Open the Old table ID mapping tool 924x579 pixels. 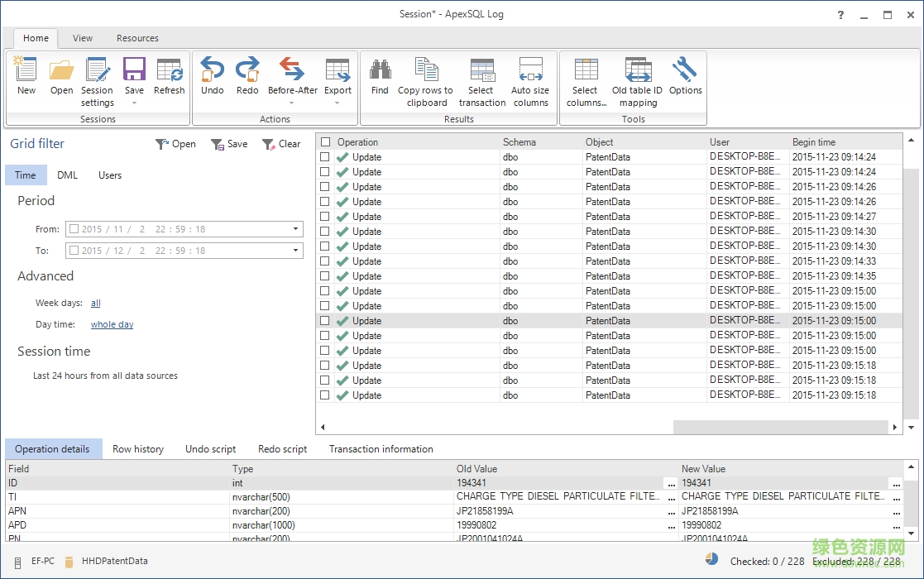click(637, 80)
